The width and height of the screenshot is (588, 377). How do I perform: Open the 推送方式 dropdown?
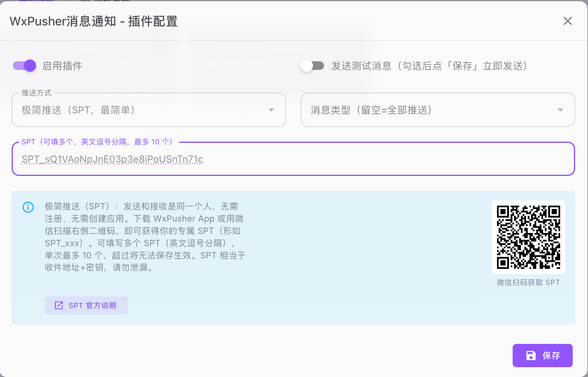point(149,110)
